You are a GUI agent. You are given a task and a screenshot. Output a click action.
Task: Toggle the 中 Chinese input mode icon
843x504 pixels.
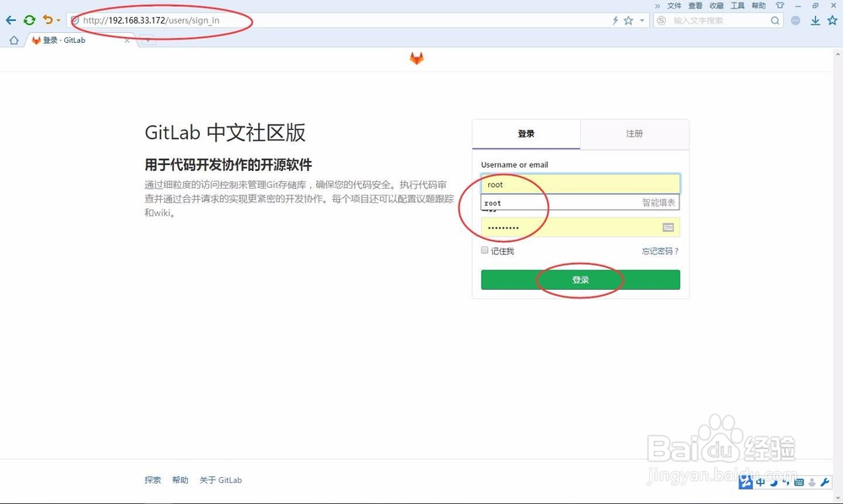coord(760,482)
